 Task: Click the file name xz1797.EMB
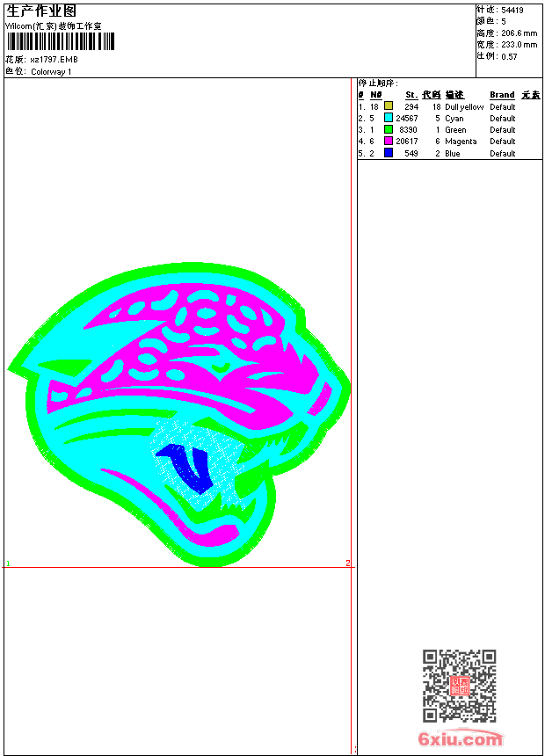pyautogui.click(x=54, y=60)
